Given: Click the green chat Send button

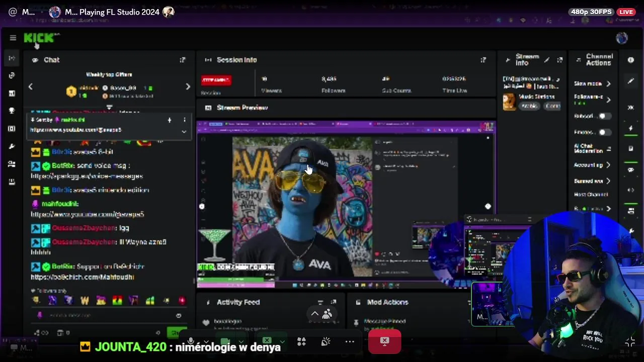Looking at the screenshot, I should click(x=177, y=332).
